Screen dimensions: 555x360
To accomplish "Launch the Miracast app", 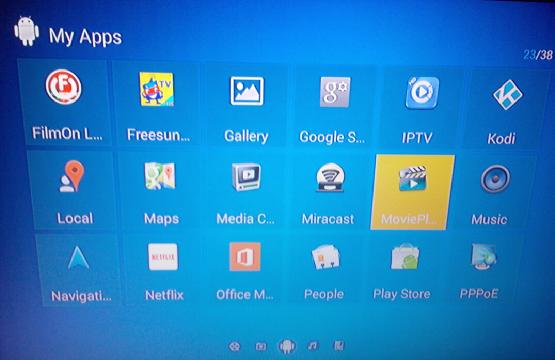I will click(329, 192).
